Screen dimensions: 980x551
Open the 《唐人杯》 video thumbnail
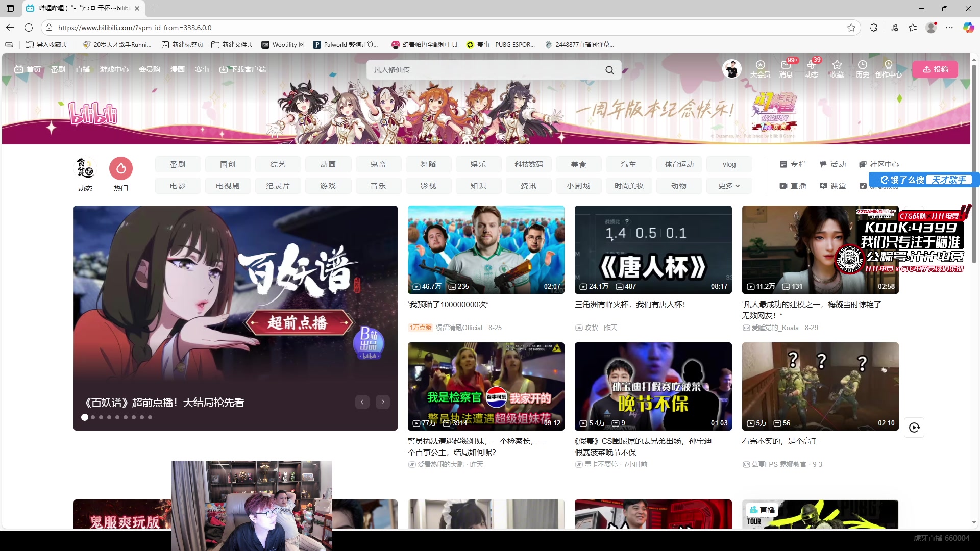tap(653, 249)
